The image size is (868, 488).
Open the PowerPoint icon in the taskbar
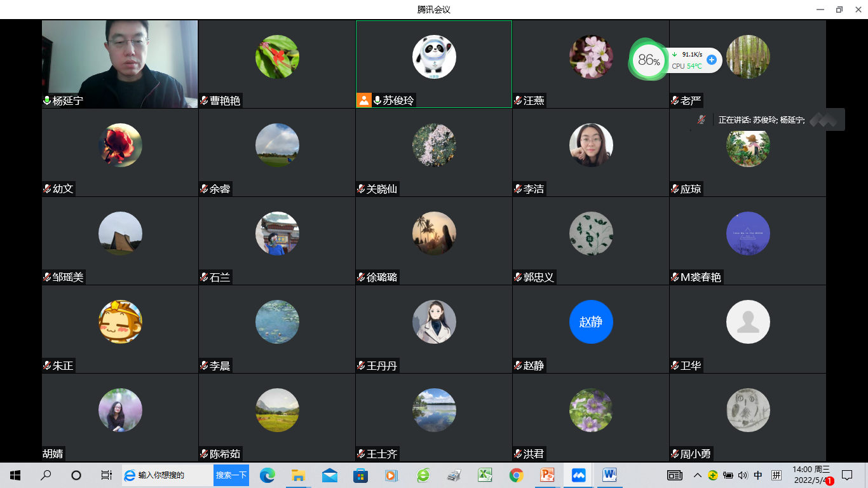click(x=547, y=475)
